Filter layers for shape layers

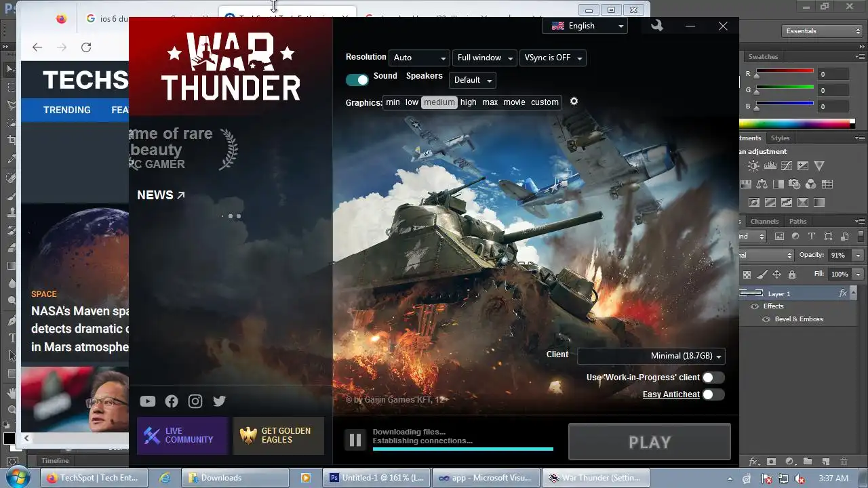point(828,237)
